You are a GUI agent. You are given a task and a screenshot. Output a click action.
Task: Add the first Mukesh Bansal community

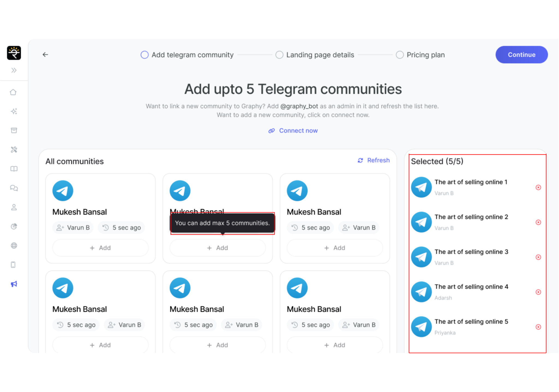pos(100,248)
